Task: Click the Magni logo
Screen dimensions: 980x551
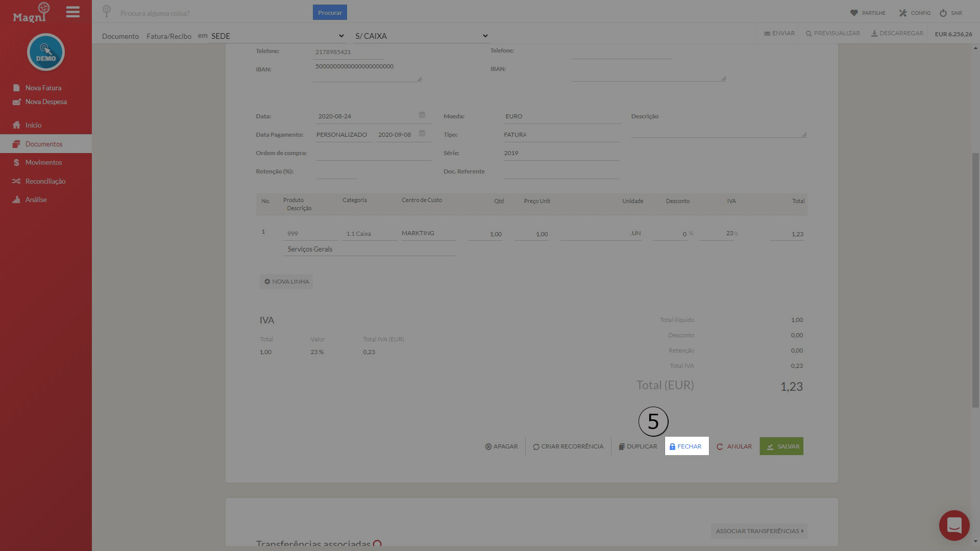Action: pyautogui.click(x=31, y=12)
